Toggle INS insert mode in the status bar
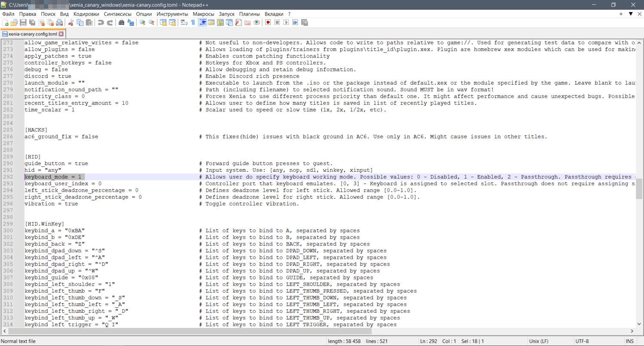Image resolution: width=644 pixels, height=346 pixels. (629, 341)
